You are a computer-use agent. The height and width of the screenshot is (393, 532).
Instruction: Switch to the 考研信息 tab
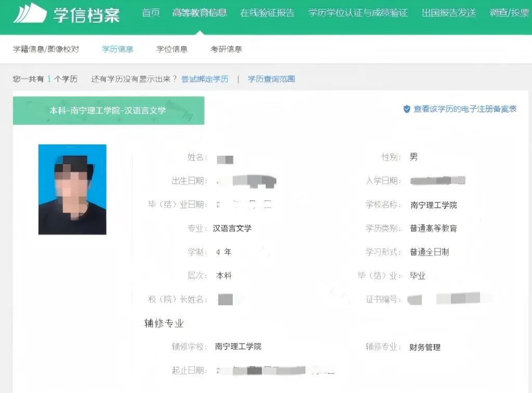point(227,49)
